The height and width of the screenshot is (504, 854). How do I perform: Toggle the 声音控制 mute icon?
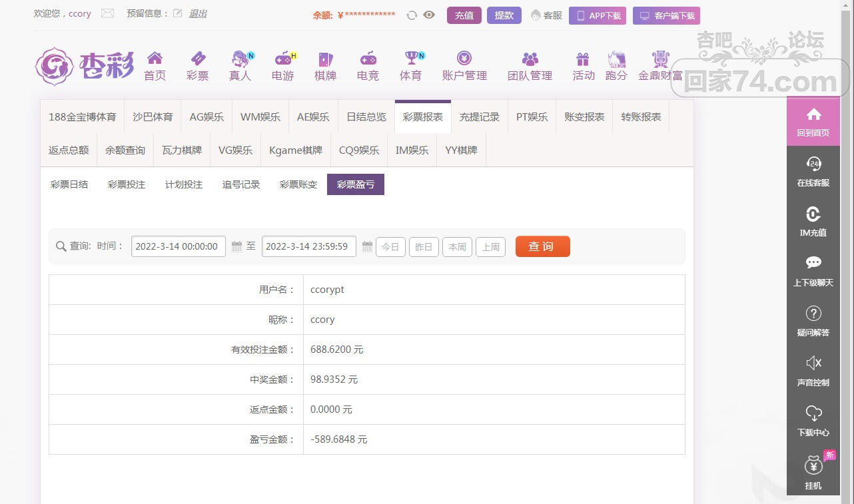click(813, 363)
